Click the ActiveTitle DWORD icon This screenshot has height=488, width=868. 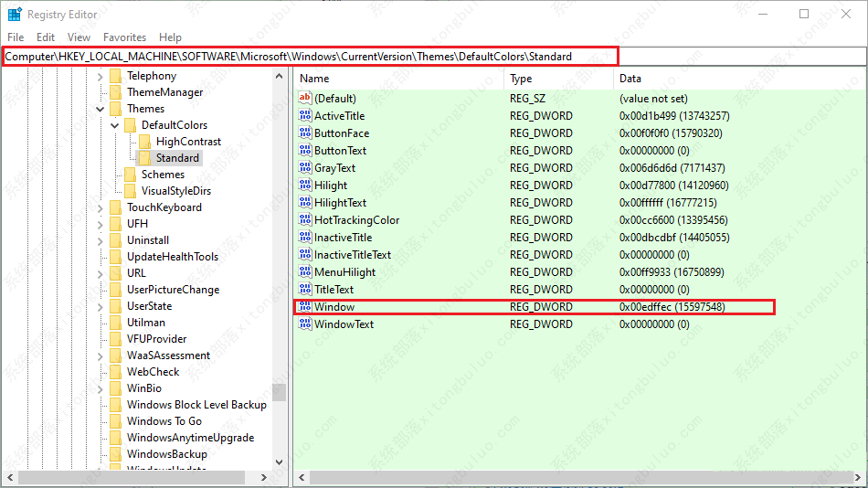click(305, 115)
